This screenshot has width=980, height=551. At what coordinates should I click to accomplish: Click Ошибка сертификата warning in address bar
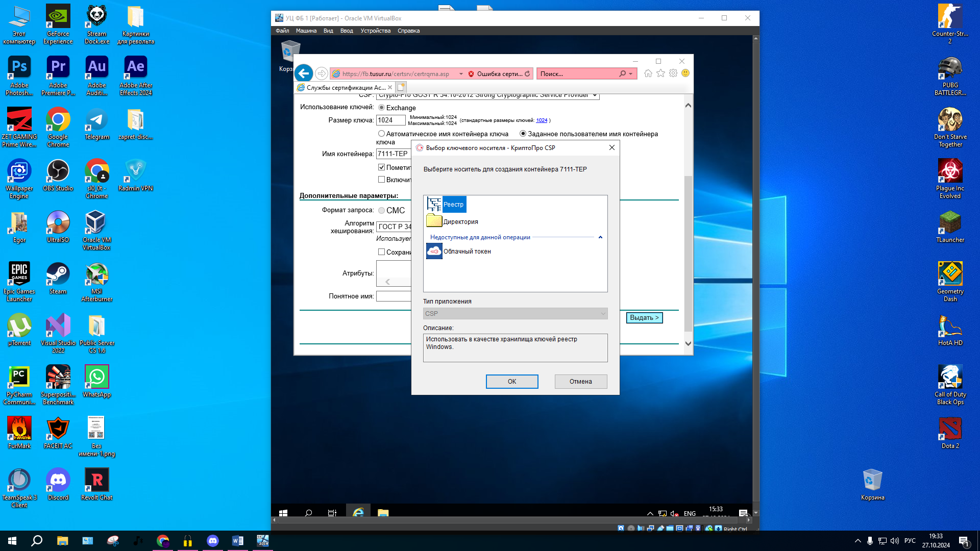pos(495,74)
